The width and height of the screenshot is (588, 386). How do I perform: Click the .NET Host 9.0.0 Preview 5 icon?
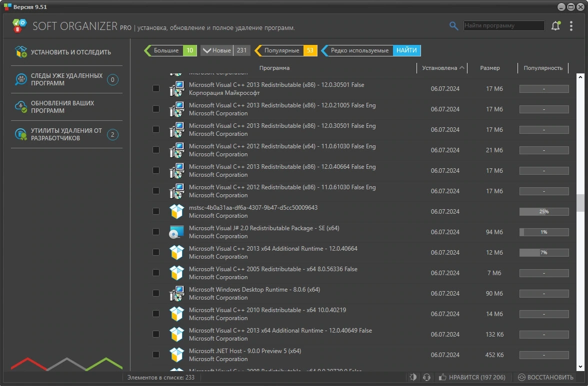coord(176,355)
